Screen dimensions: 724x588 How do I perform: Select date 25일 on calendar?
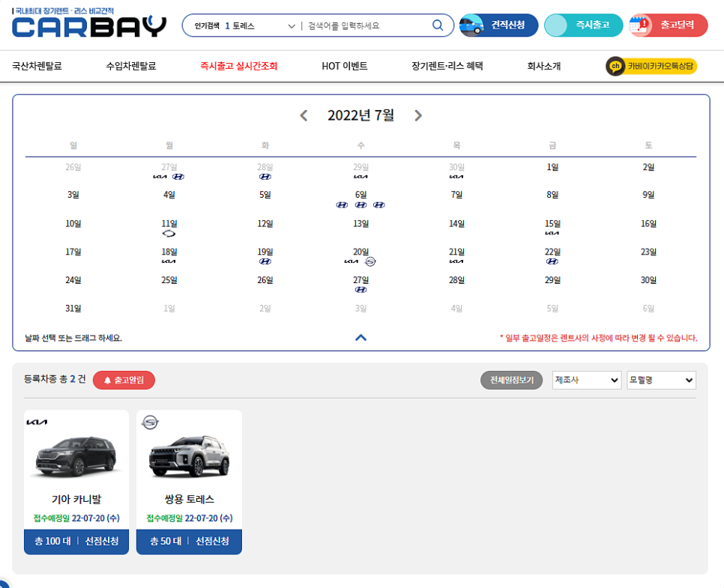(x=169, y=280)
